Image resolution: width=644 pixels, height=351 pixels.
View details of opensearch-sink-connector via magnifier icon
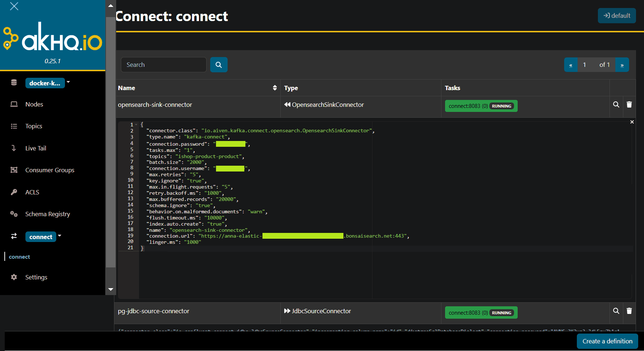[616, 105]
